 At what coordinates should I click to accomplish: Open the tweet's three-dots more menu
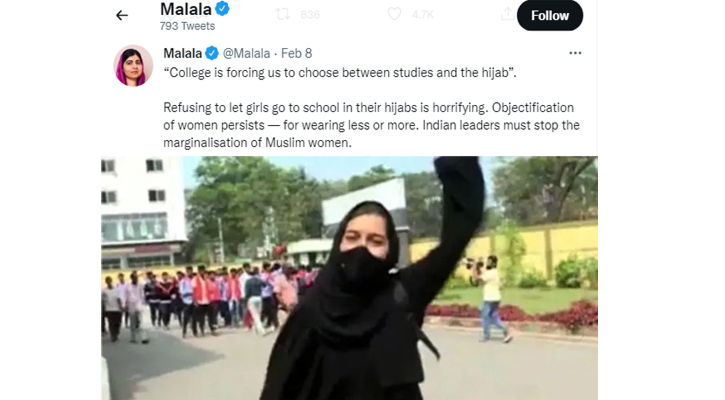pos(575,53)
